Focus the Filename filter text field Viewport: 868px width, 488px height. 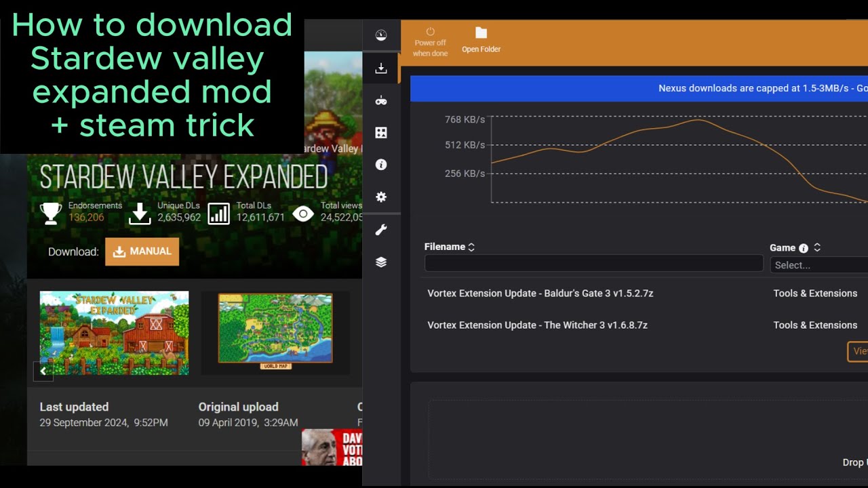click(594, 264)
